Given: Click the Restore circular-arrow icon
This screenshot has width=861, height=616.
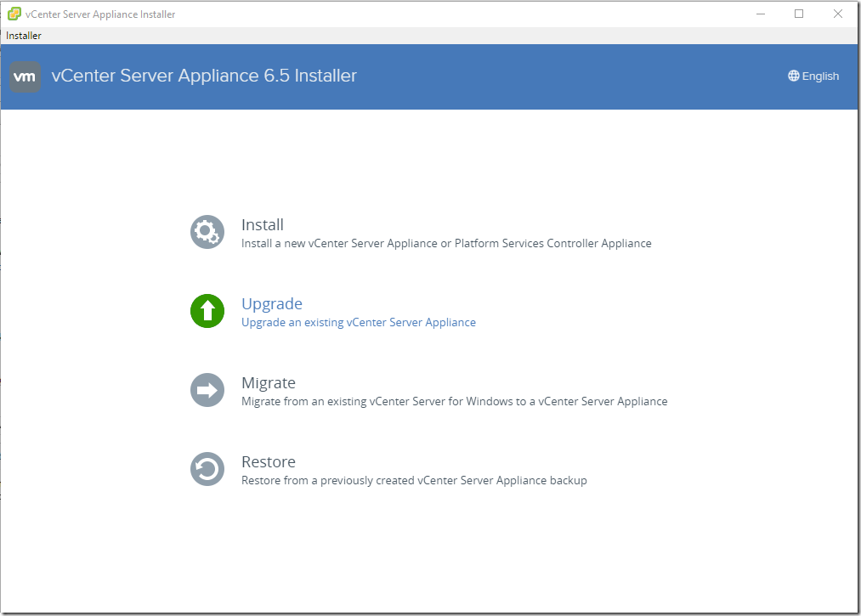Looking at the screenshot, I should [x=207, y=469].
